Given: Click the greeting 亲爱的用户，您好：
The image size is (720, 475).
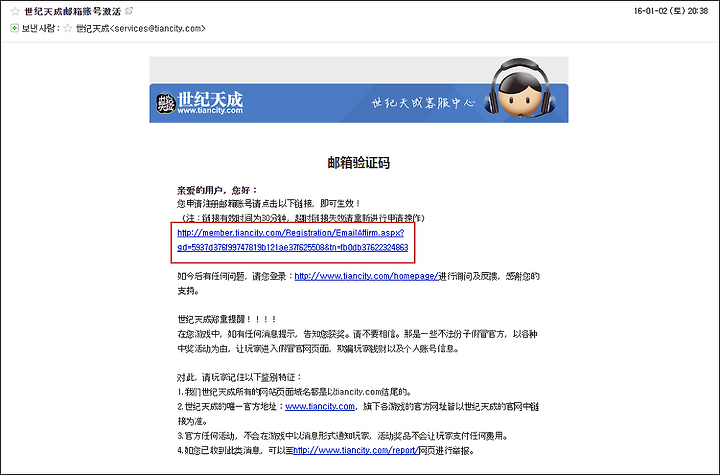Looking at the screenshot, I should (218, 190).
